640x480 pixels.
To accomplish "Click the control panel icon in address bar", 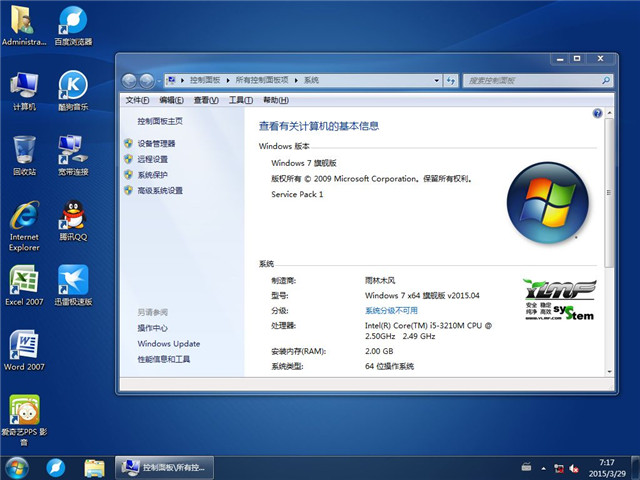I will tap(172, 80).
